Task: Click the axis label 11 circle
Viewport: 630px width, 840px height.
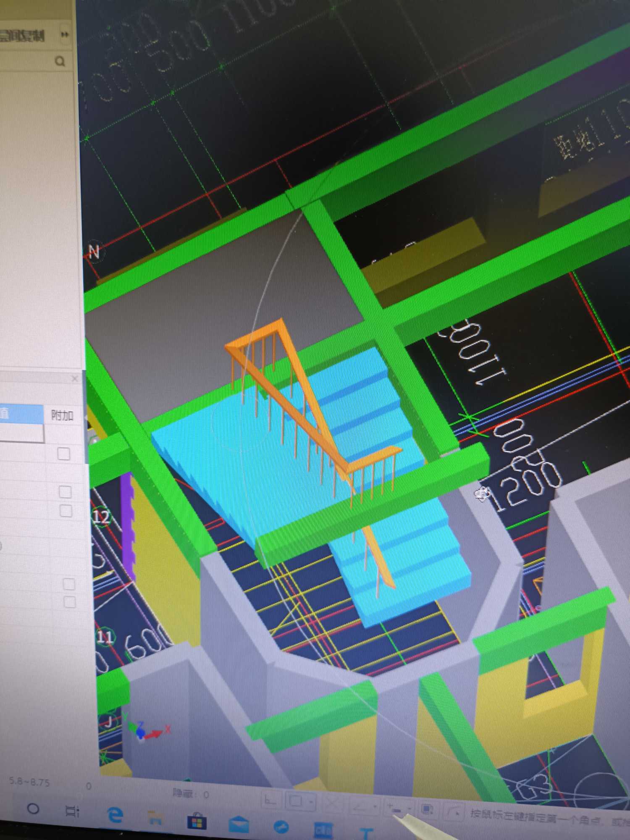Action: (x=105, y=637)
